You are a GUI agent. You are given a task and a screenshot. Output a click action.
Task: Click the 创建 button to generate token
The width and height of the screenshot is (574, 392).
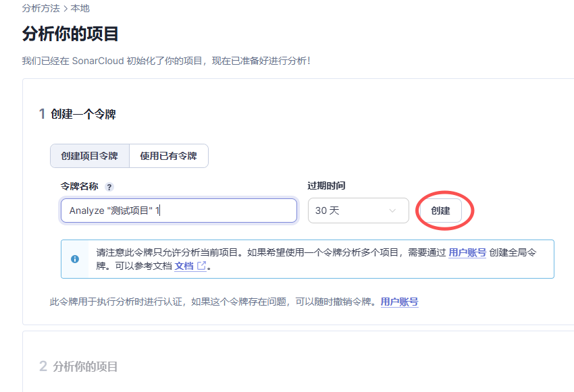click(440, 211)
